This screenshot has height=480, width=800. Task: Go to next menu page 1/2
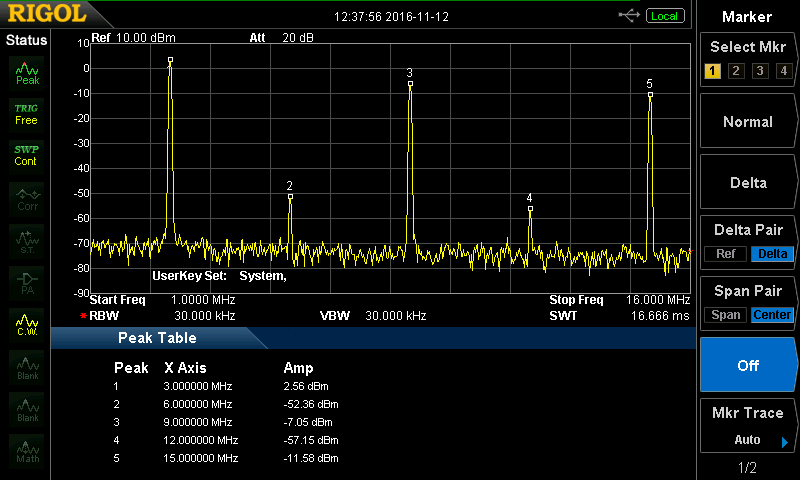[748, 468]
